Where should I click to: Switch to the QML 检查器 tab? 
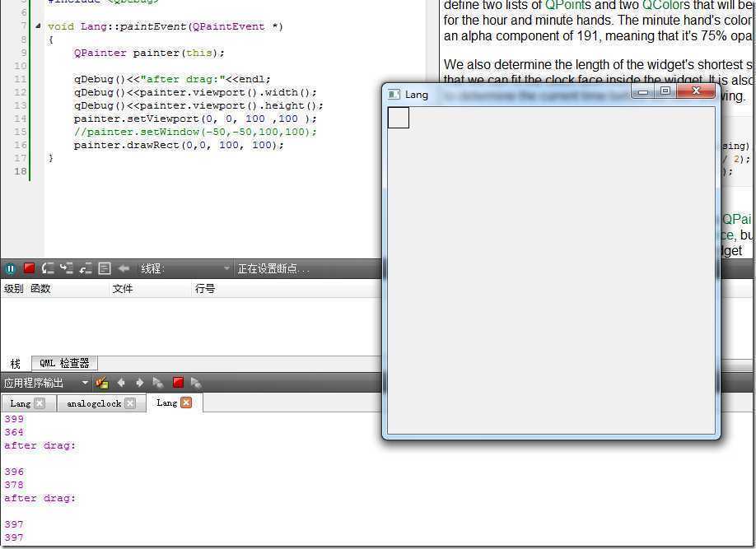click(64, 363)
